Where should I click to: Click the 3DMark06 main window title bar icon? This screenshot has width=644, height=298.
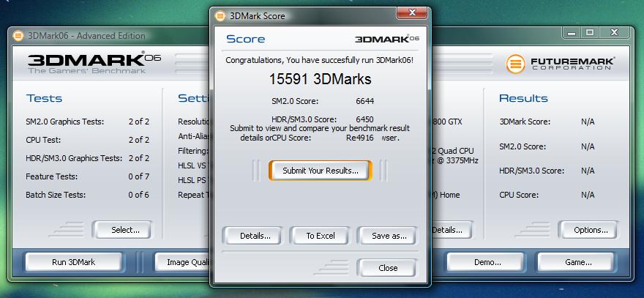point(18,36)
